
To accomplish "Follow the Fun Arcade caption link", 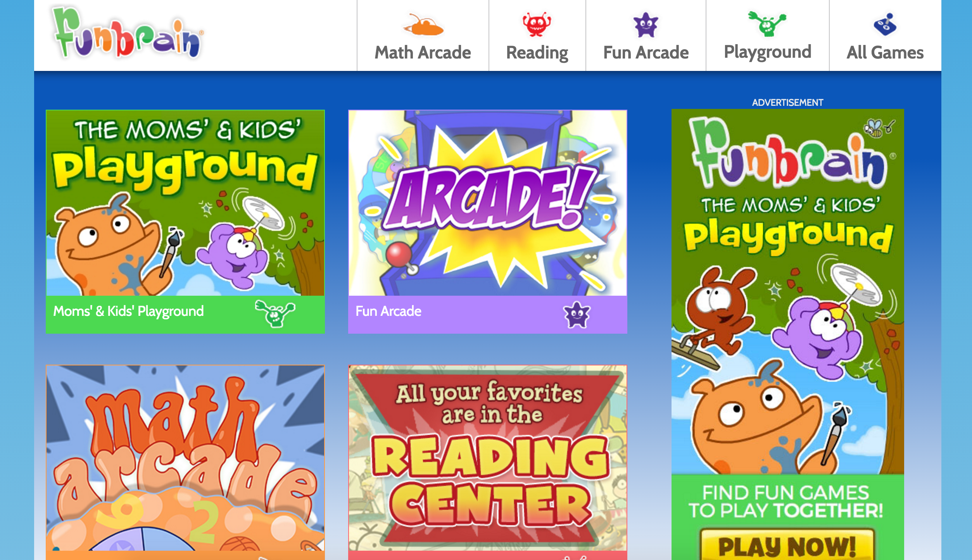I will point(388,311).
